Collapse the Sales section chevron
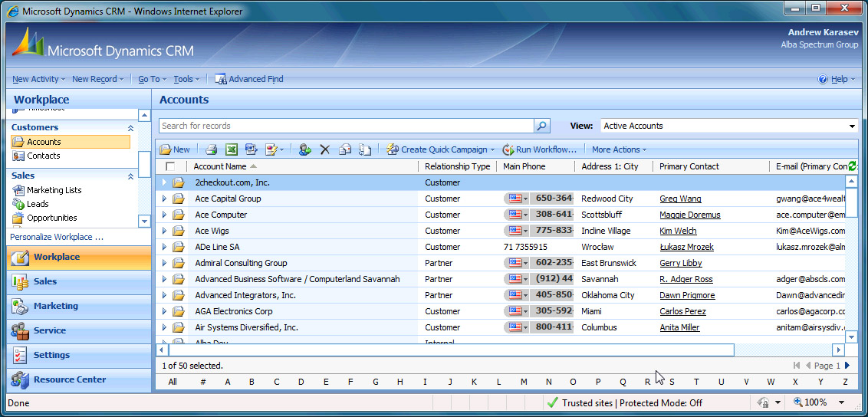868x417 pixels. (130, 176)
